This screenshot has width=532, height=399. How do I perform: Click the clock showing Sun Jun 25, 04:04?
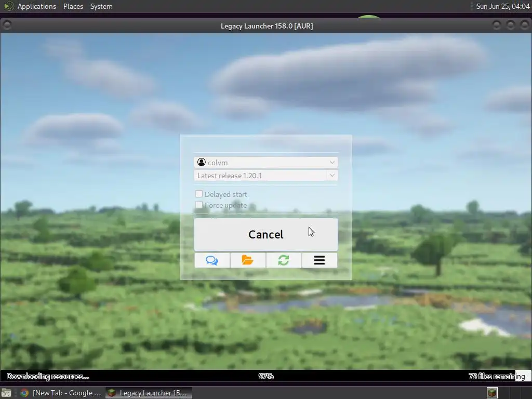click(x=502, y=6)
